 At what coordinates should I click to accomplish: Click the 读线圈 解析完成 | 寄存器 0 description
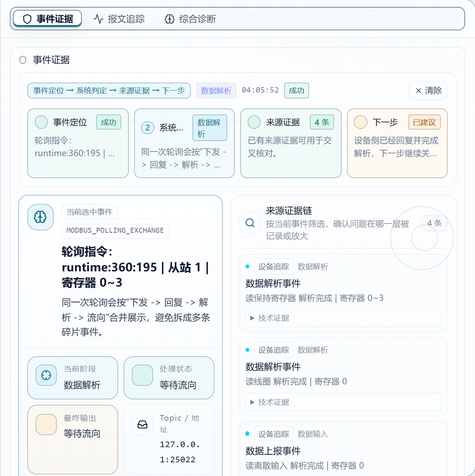[x=296, y=381]
